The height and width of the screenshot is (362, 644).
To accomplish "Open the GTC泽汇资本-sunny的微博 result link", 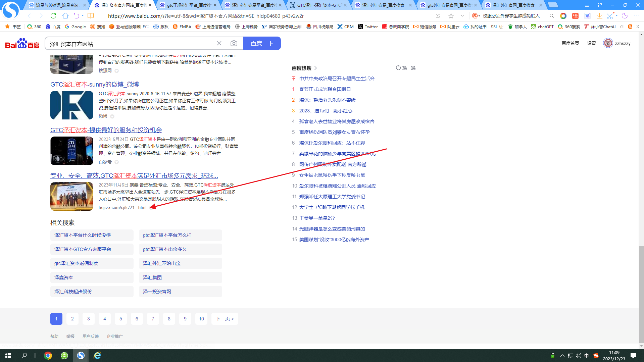I will click(95, 84).
